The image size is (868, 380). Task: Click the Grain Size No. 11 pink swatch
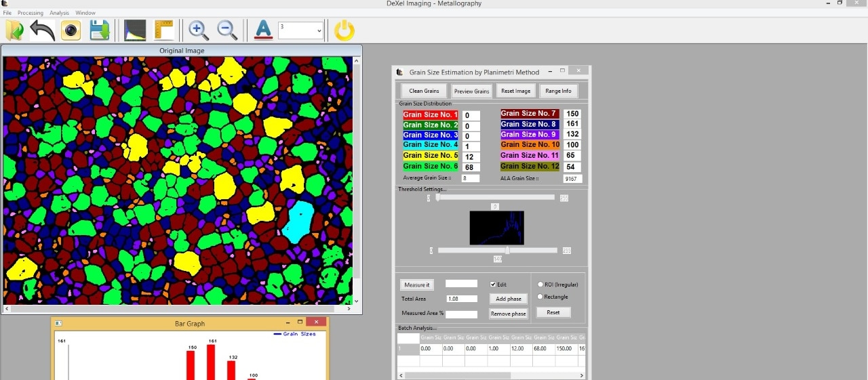point(530,155)
